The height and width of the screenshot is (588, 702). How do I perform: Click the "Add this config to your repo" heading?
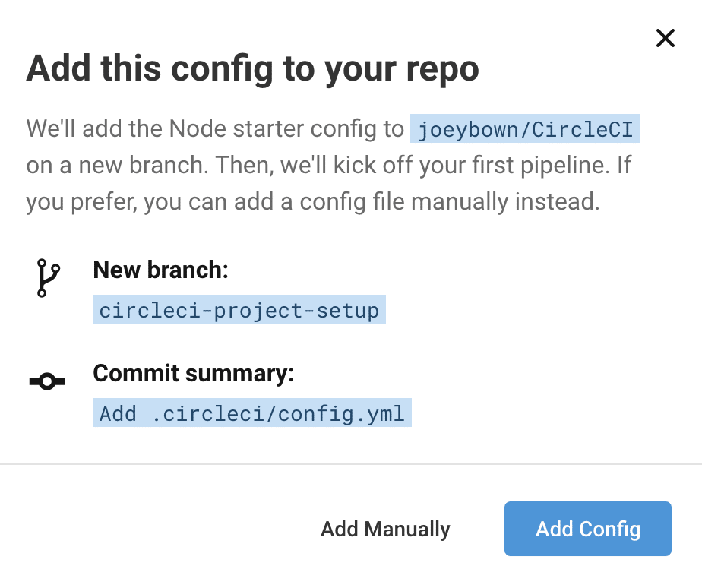point(252,70)
